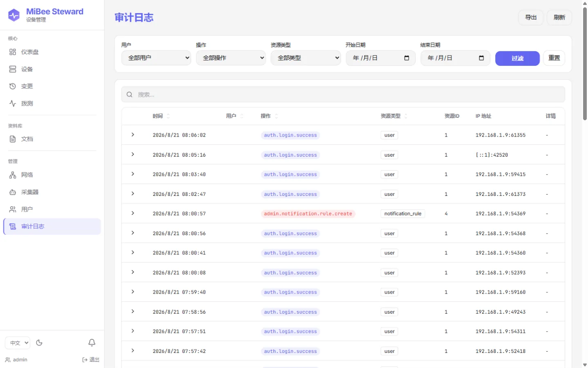588x368 pixels.
Task: Open the changes (变更) history icon
Action: [13, 86]
